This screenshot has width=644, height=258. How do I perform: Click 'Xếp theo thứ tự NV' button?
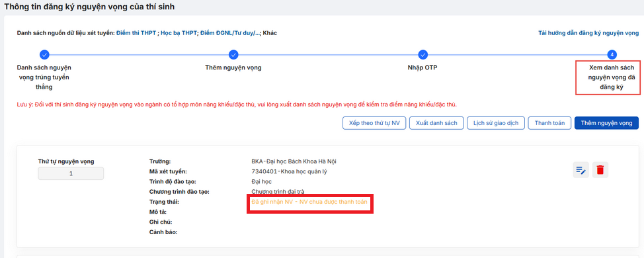[374, 123]
